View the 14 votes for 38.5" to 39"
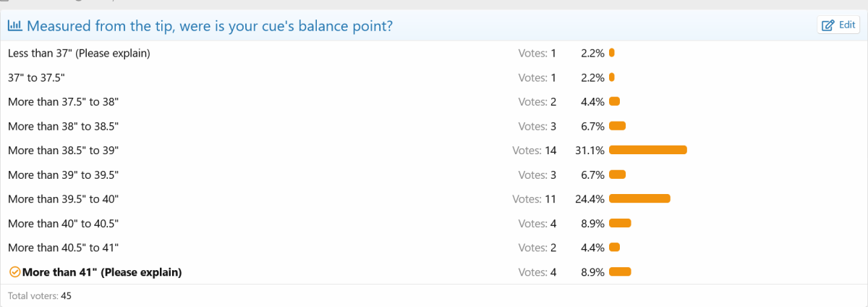 (534, 150)
